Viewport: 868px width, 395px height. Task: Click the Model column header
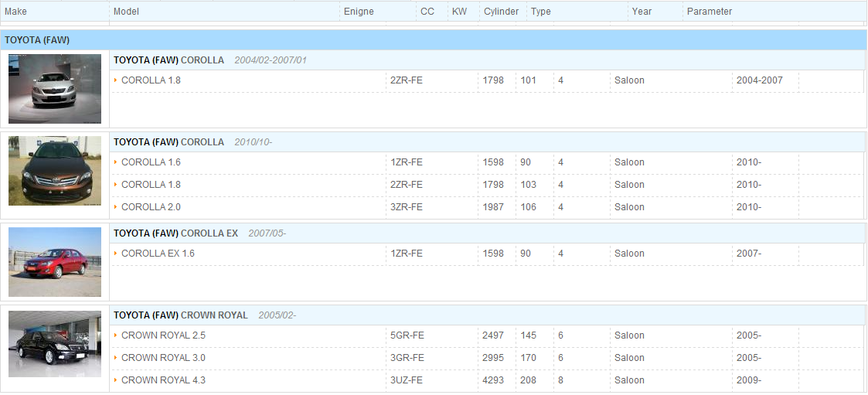(x=126, y=11)
